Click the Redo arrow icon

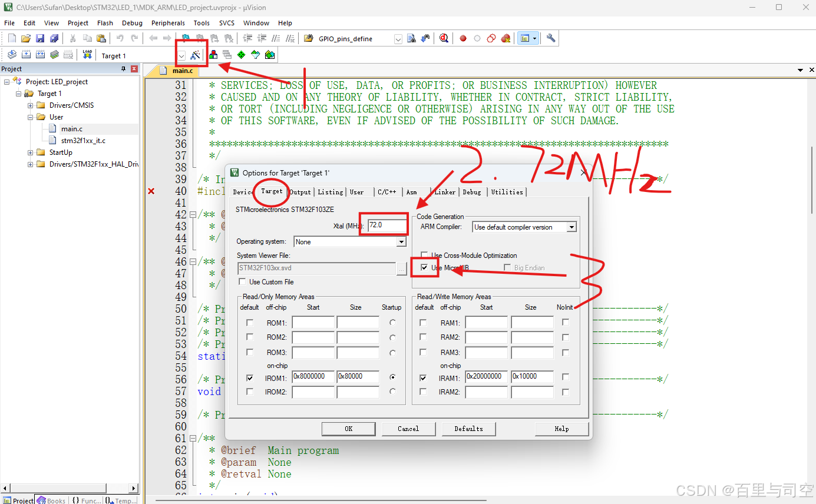tap(134, 38)
